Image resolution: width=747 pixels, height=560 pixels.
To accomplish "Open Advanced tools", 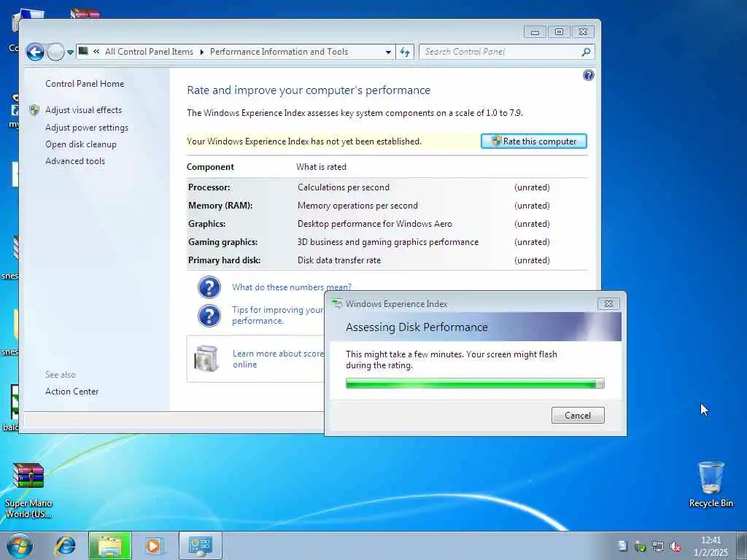I will (75, 161).
